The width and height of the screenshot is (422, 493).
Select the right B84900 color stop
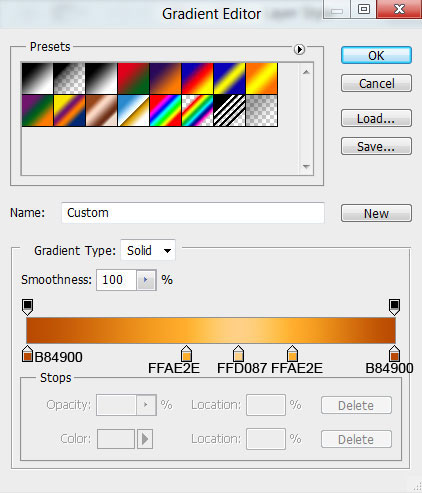[x=394, y=354]
